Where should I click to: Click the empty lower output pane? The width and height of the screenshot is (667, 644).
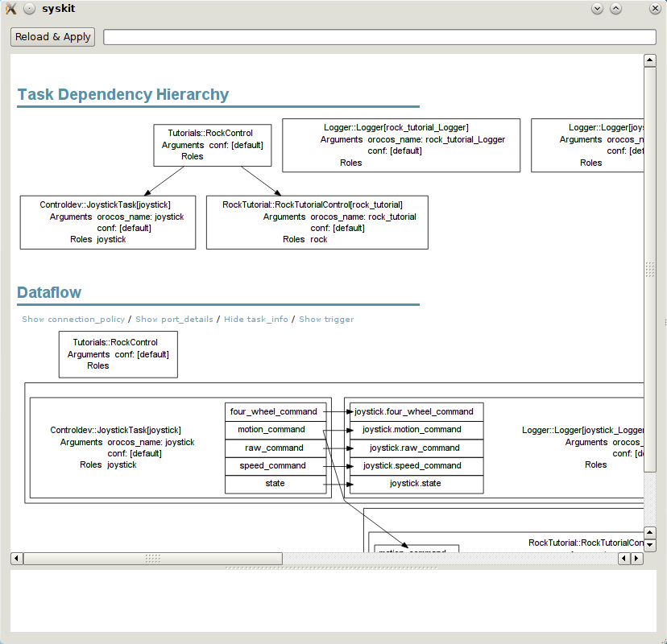tap(333, 601)
